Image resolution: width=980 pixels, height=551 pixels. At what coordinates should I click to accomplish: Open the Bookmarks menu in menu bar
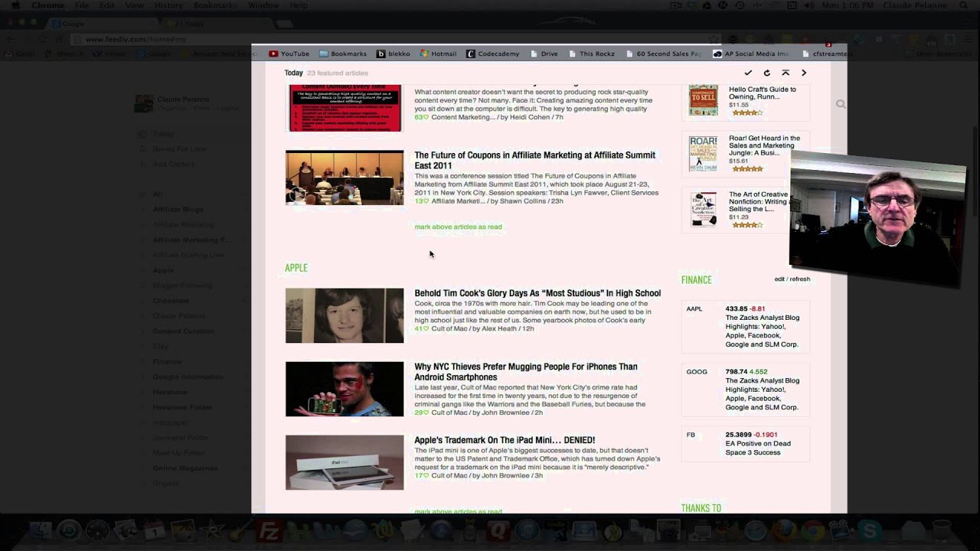pyautogui.click(x=215, y=5)
